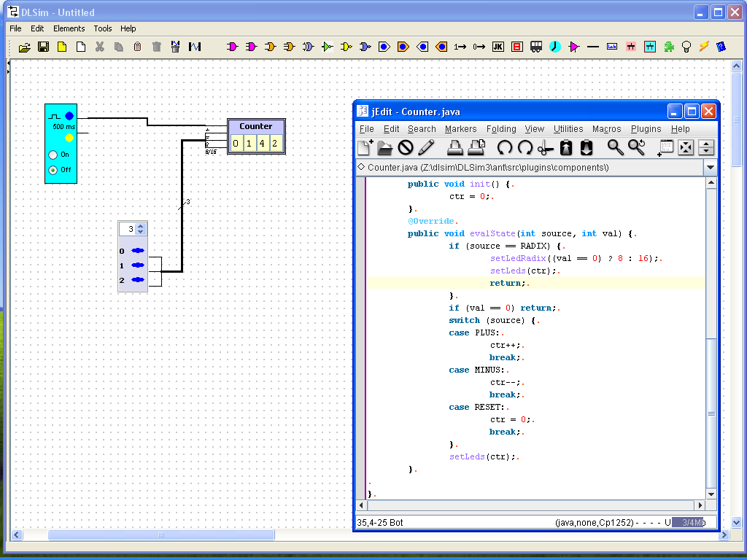The width and height of the screenshot is (747, 560).
Task: Click the blank white page icon in DLSim
Action: 81,47
